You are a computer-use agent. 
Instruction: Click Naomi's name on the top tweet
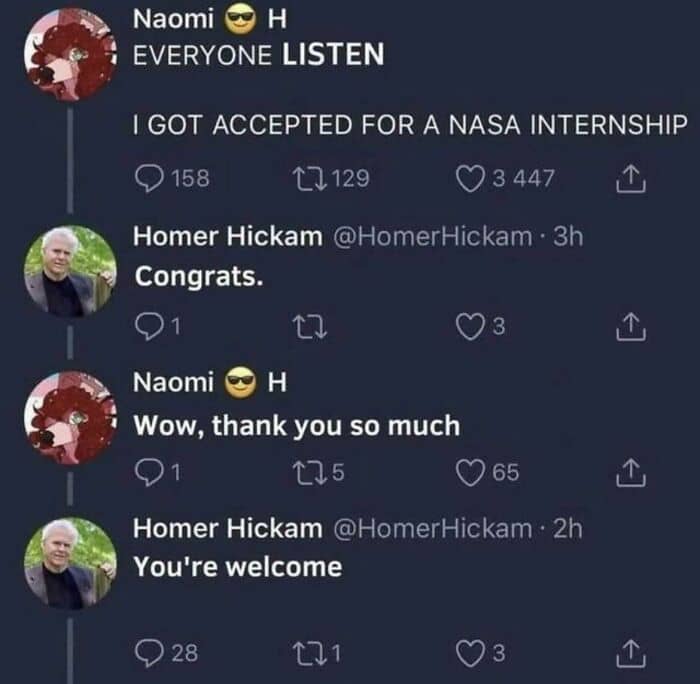pyautogui.click(x=173, y=18)
